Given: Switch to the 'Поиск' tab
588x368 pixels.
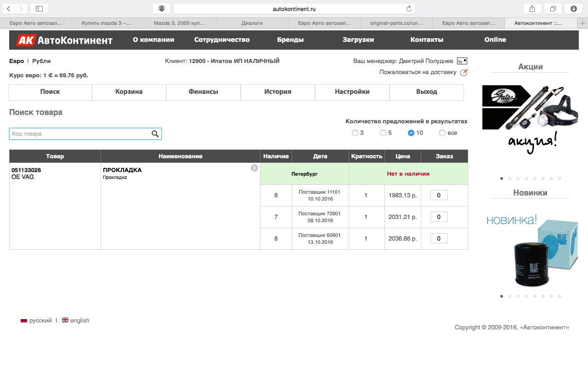Looking at the screenshot, I should 50,92.
